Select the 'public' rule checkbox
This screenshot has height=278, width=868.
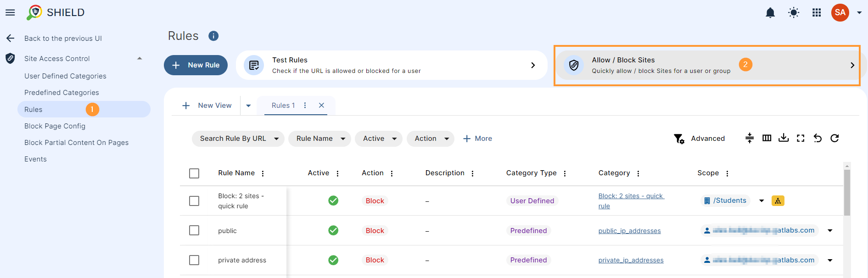pos(194,230)
